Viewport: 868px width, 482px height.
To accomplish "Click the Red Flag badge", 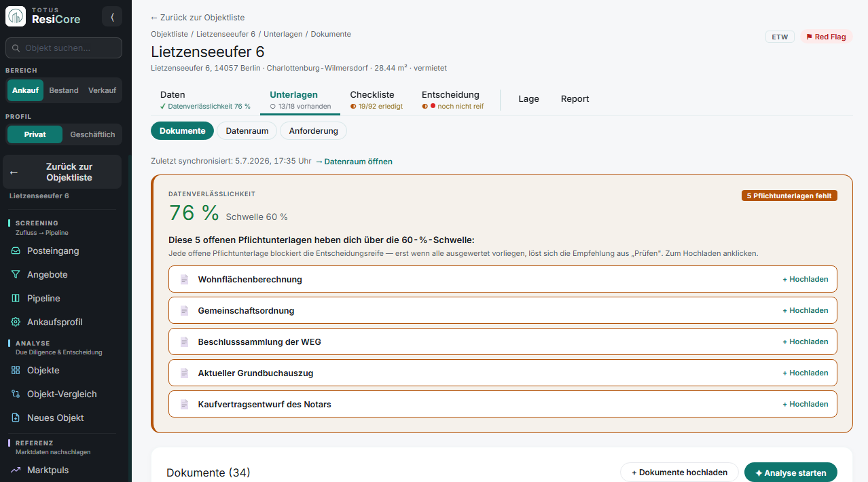I will pos(826,37).
